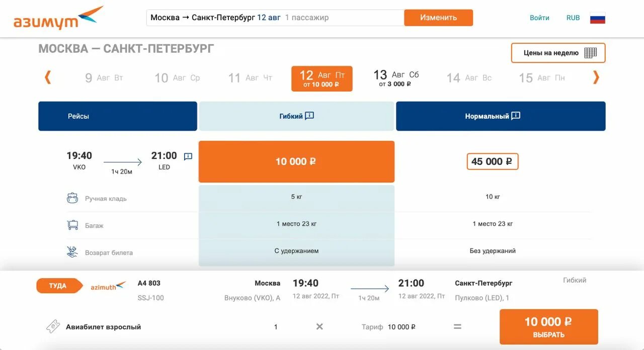This screenshot has height=350, width=644.
Task: Click calendar grid icon in weekly prices
Action: click(x=590, y=53)
